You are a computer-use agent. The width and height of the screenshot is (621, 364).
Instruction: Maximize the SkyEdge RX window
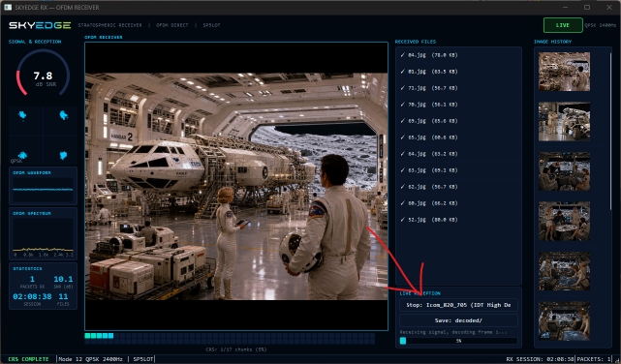click(587, 7)
